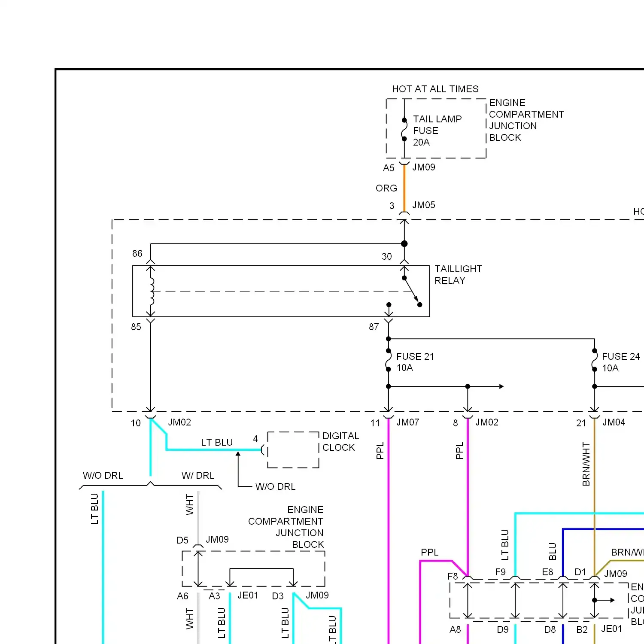Click the horizontal PPL label above F8
Viewport: 644px width, 644px height.
pyautogui.click(x=429, y=552)
